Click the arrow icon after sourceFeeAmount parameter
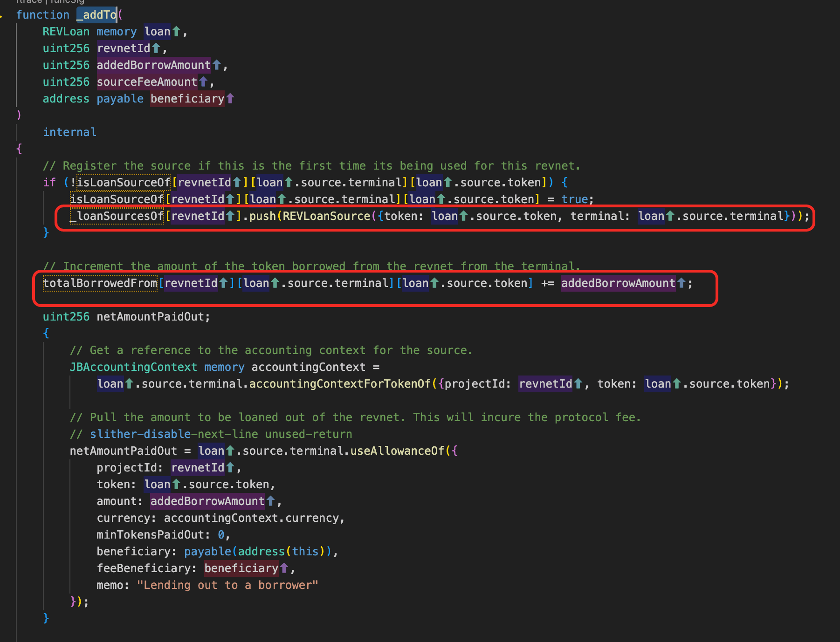The height and width of the screenshot is (642, 840). tap(203, 82)
